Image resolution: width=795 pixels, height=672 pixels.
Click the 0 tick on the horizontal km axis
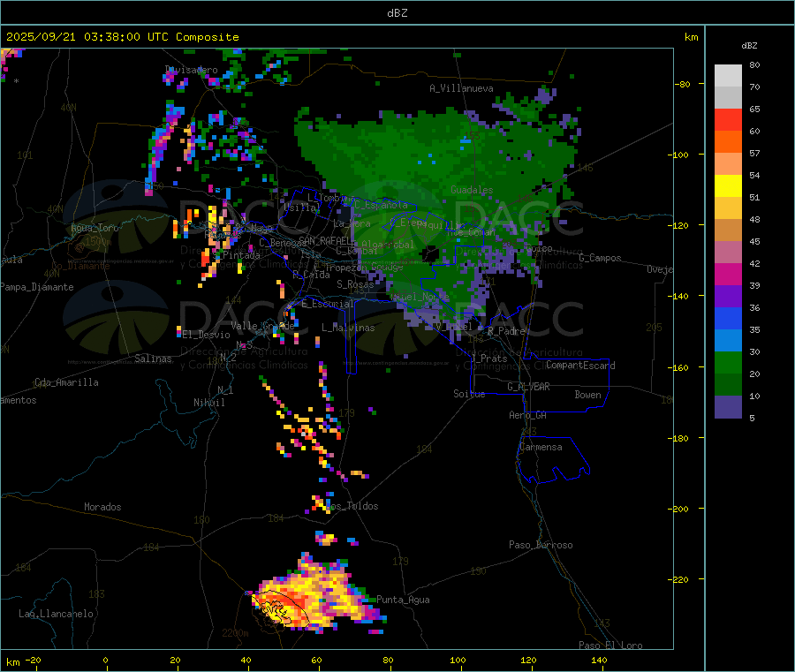click(x=105, y=660)
